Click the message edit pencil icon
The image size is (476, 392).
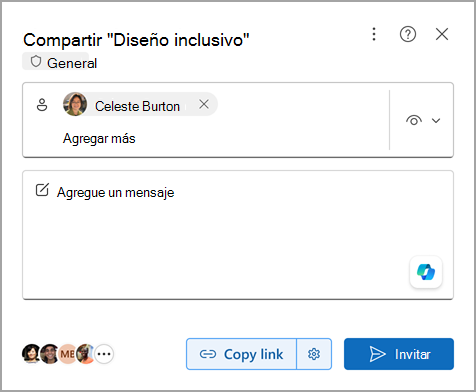pyautogui.click(x=42, y=190)
